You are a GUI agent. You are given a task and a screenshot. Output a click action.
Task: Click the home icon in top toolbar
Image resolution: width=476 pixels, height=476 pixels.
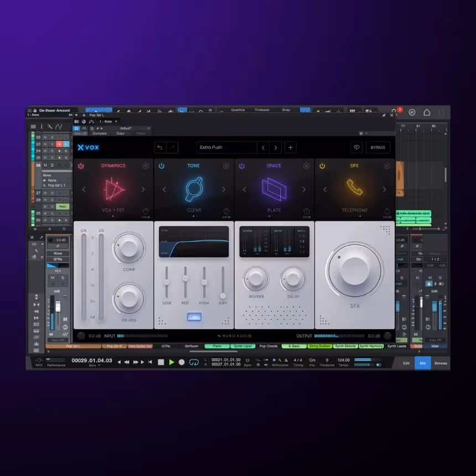[x=427, y=112]
